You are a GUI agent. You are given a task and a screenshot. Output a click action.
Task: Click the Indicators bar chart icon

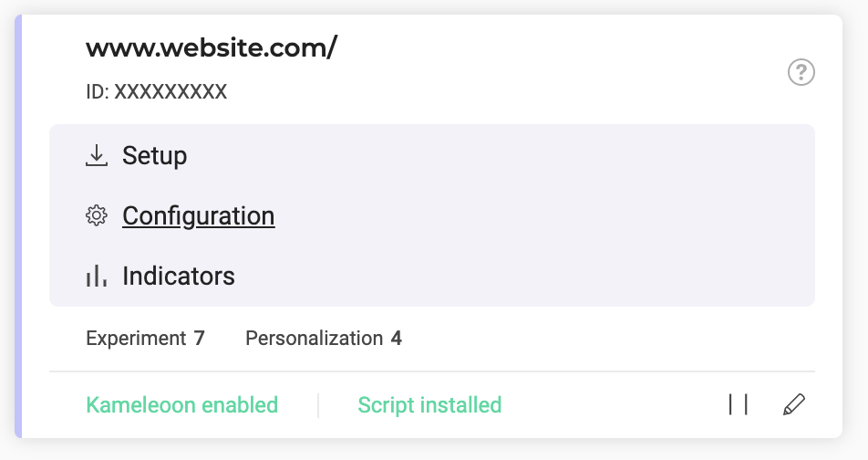(x=96, y=277)
